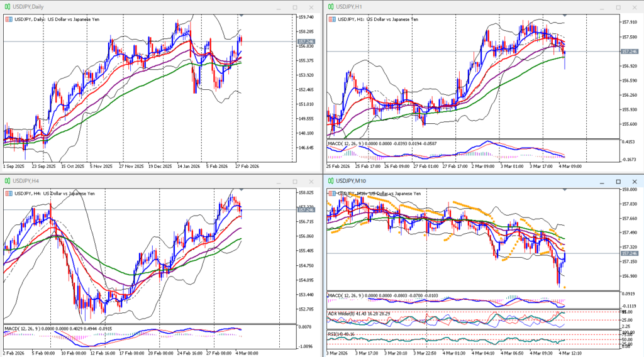Viewport: 644px width, 357px height.
Task: Select the MACD(12,26,9) label in H4 chart
Action: (25, 328)
